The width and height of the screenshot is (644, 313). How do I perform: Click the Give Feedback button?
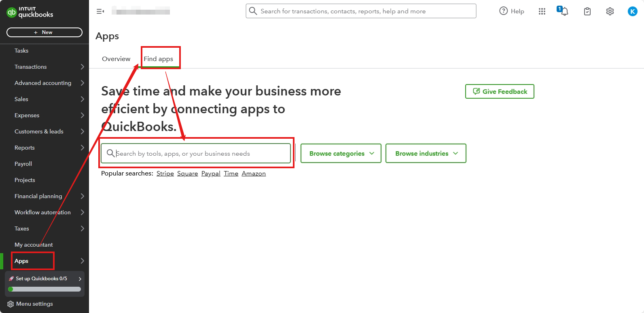pos(500,91)
